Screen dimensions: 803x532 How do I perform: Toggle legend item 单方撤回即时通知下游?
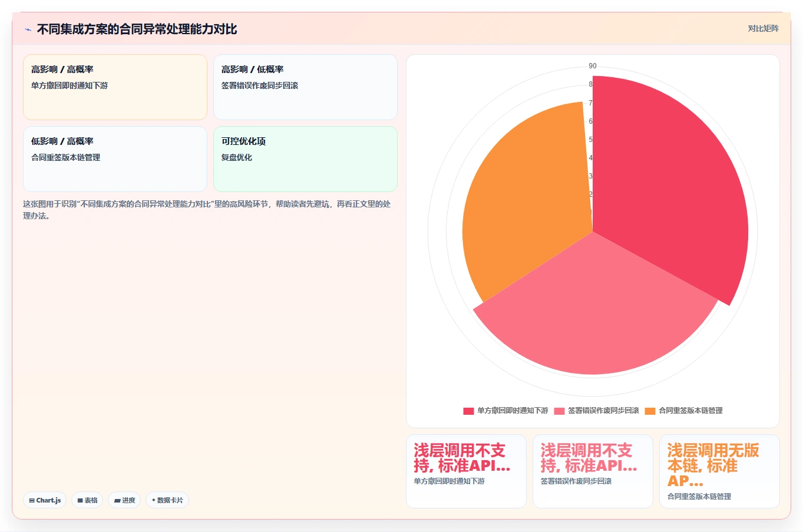tap(505, 411)
